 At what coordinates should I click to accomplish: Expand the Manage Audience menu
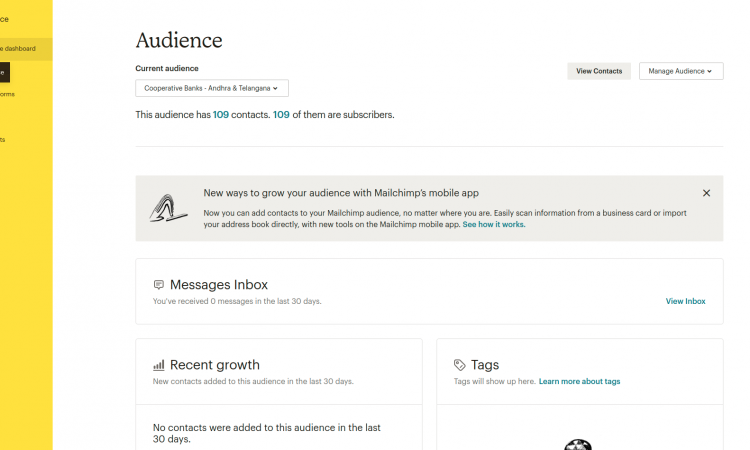coord(680,71)
